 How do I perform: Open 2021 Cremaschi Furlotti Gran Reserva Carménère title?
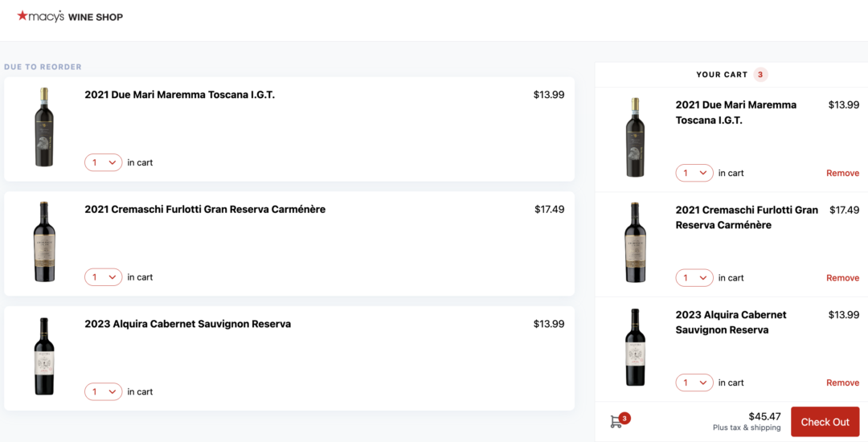click(x=205, y=209)
